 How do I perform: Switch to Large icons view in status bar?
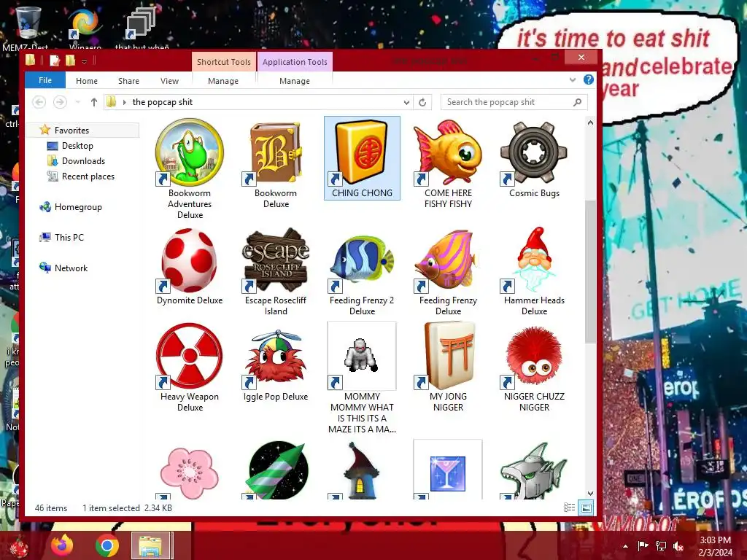(586, 507)
